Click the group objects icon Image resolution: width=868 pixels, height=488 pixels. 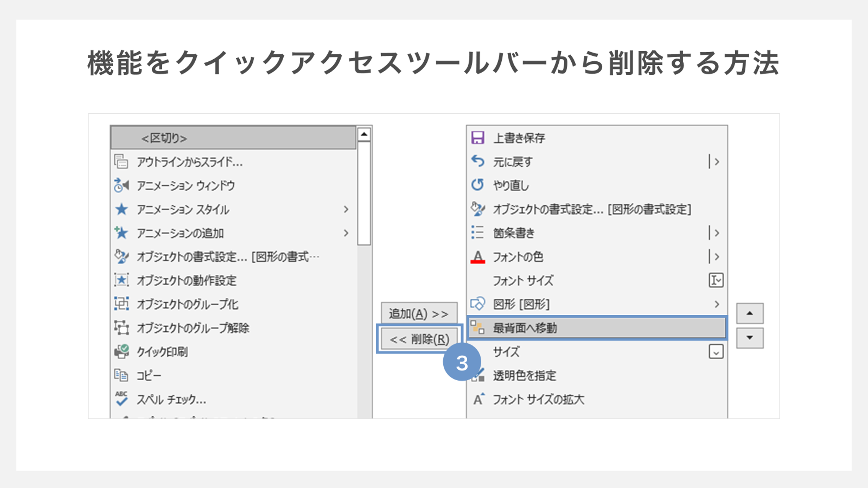(121, 304)
